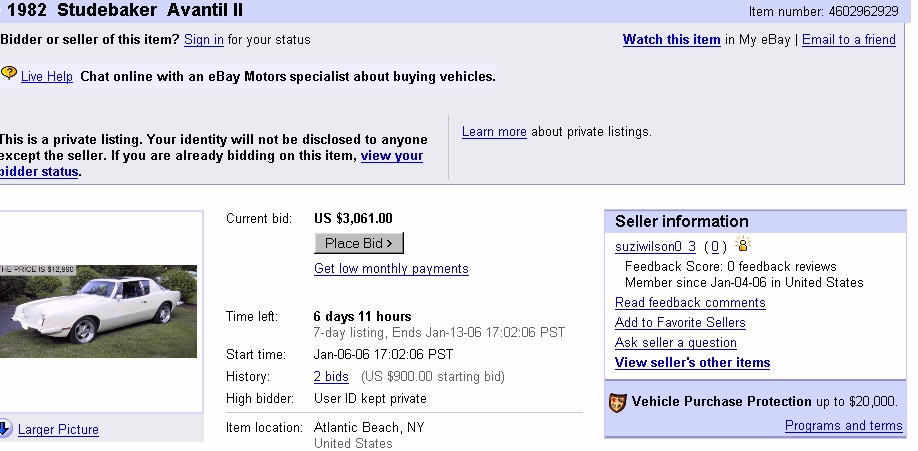Click the seller feedback score (0) link
Image resolution: width=918 pixels, height=451 pixels.
pos(714,247)
